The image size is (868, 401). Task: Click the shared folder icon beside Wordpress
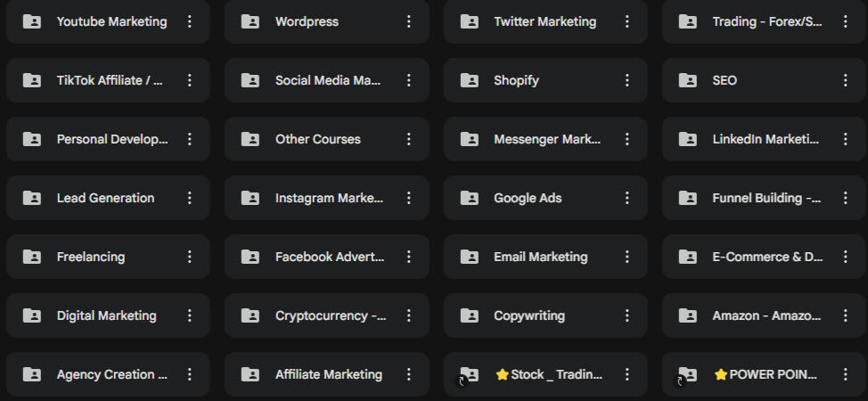250,21
